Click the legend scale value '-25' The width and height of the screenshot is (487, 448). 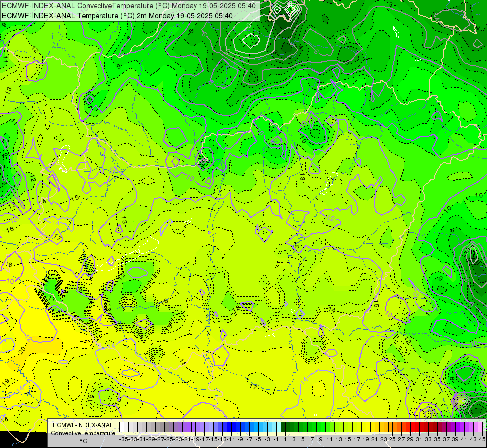point(169,439)
